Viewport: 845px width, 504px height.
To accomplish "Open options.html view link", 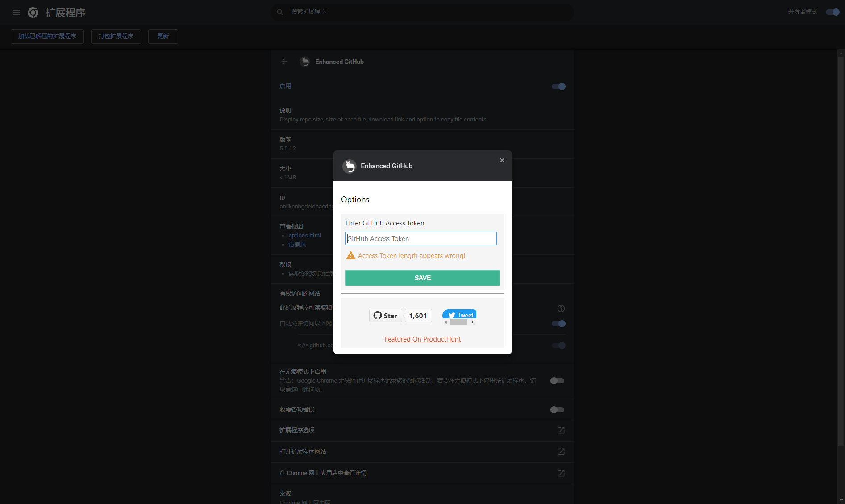I will (x=304, y=235).
